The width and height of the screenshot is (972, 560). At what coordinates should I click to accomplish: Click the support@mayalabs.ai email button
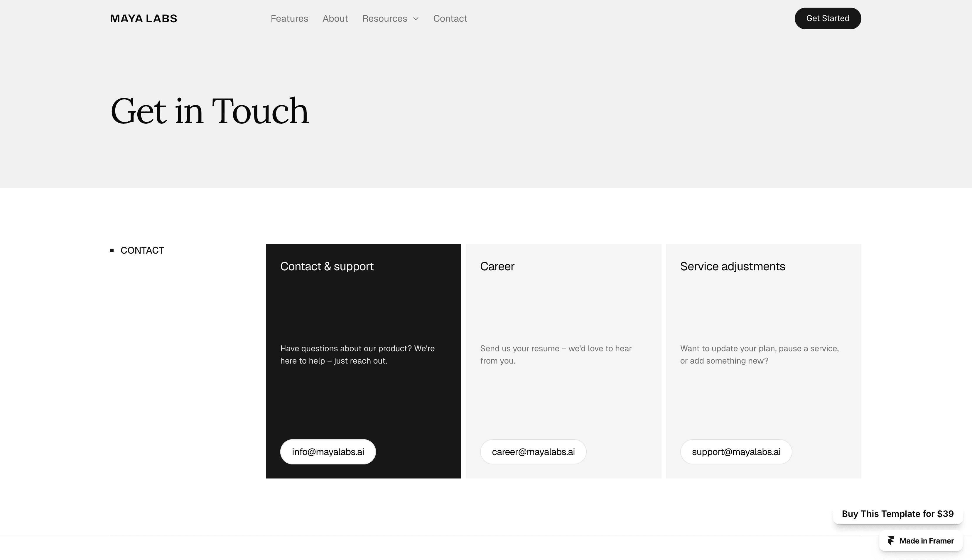pyautogui.click(x=736, y=452)
